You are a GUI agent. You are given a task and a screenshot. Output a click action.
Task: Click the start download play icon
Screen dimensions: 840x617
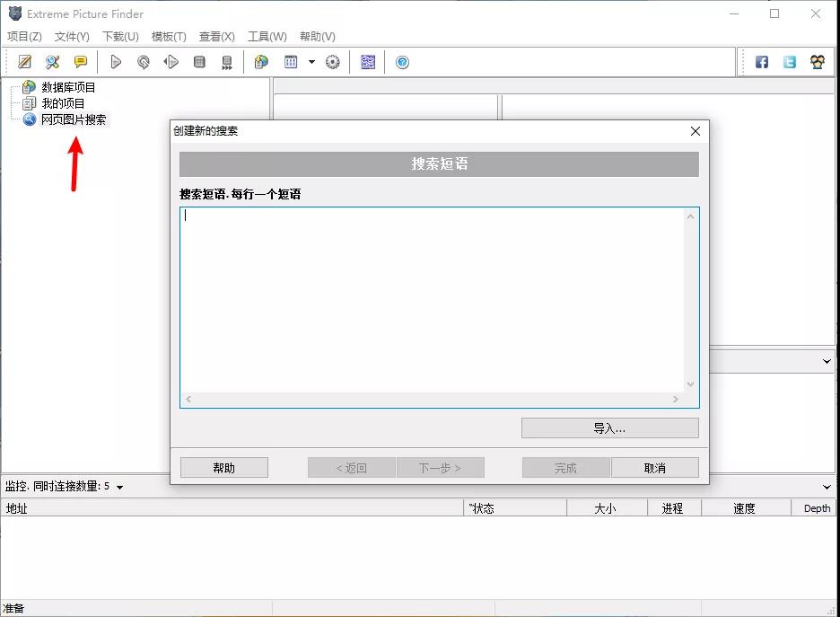[116, 62]
